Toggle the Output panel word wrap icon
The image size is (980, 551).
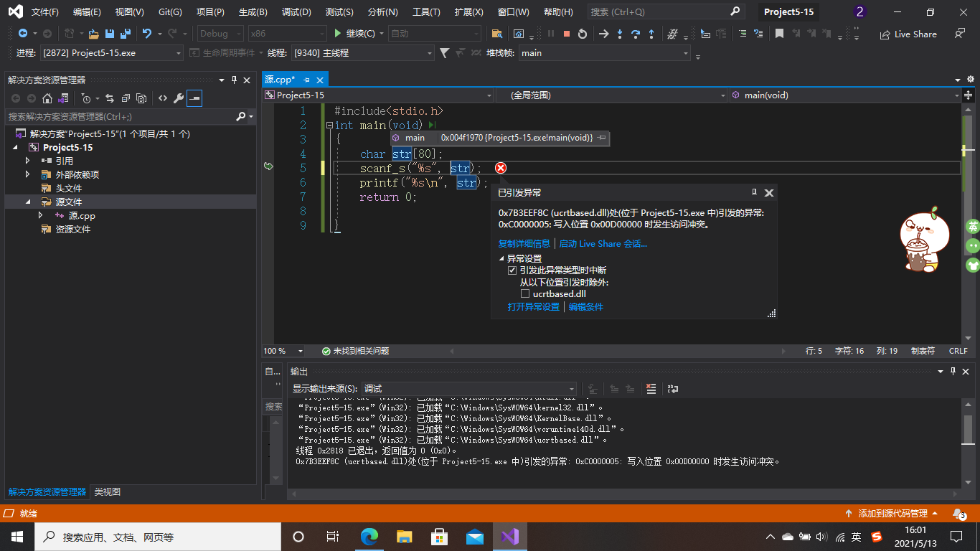(673, 389)
